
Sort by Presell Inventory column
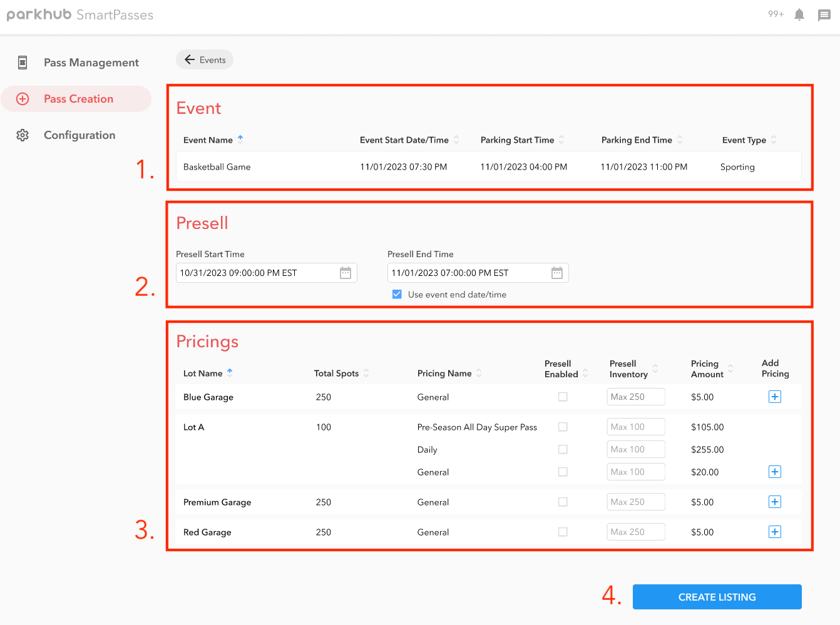click(655, 368)
